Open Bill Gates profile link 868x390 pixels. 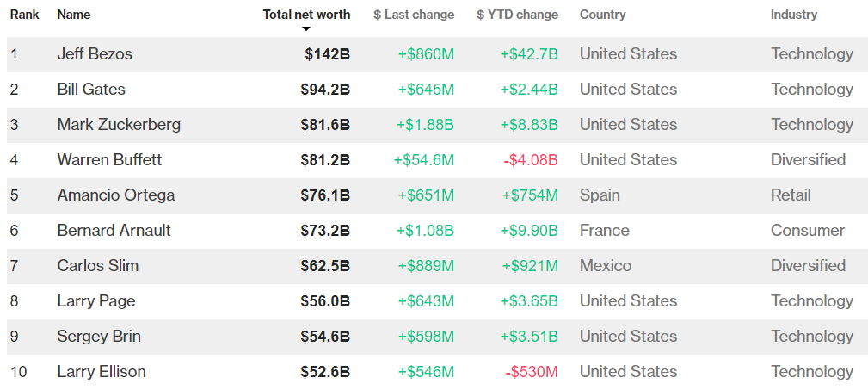pos(91,90)
